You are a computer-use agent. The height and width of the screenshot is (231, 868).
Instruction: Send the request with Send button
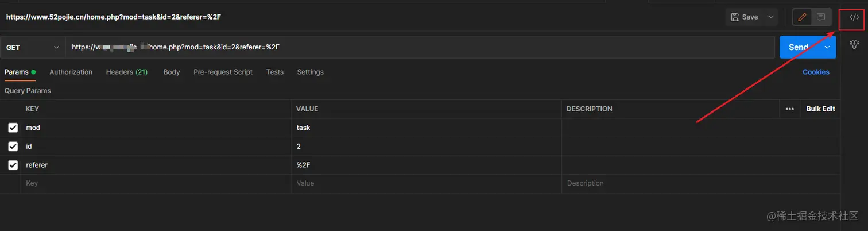pyautogui.click(x=799, y=47)
